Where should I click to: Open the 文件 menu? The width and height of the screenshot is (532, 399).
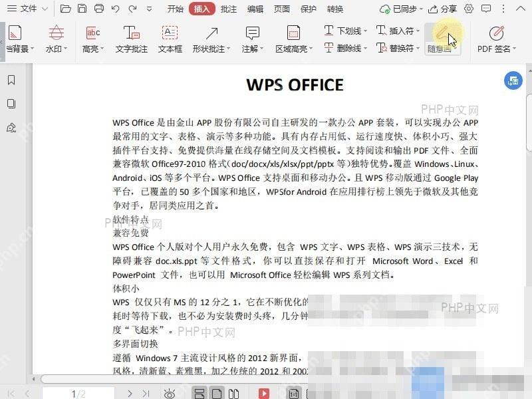pos(27,9)
